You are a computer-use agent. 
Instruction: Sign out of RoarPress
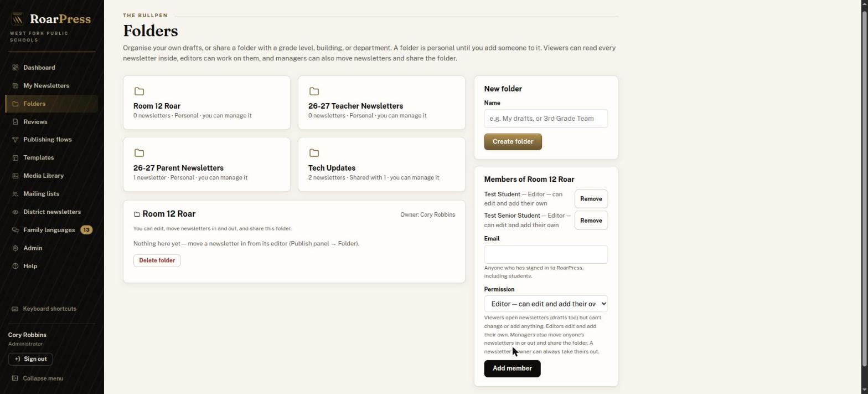[30, 359]
